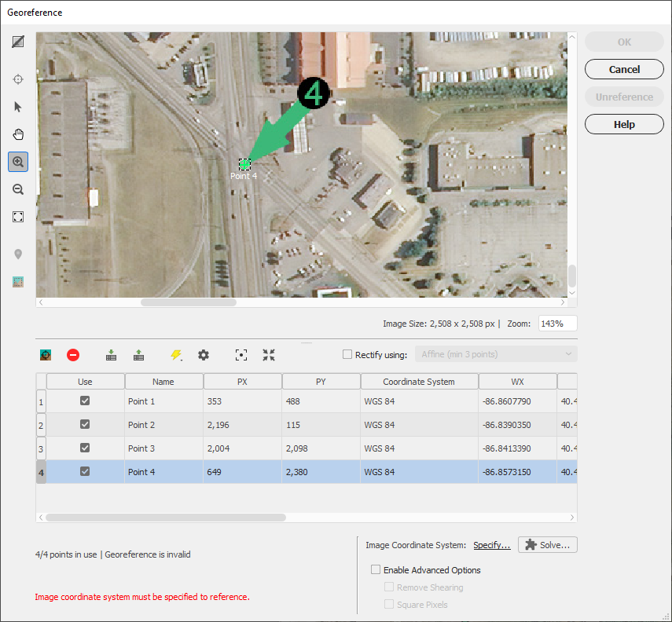This screenshot has height=622, width=672.
Task: Click the Point 4 marker on image
Action: tap(244, 163)
